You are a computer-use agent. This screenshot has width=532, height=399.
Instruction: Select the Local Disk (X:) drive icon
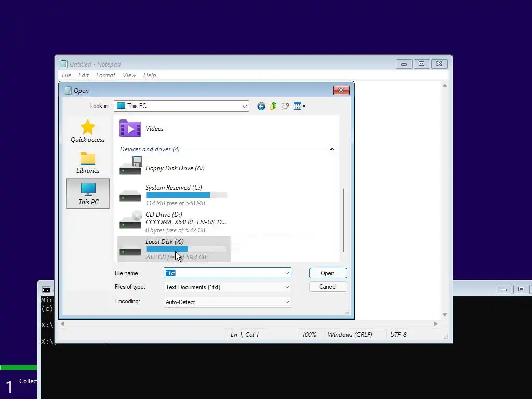click(x=130, y=251)
